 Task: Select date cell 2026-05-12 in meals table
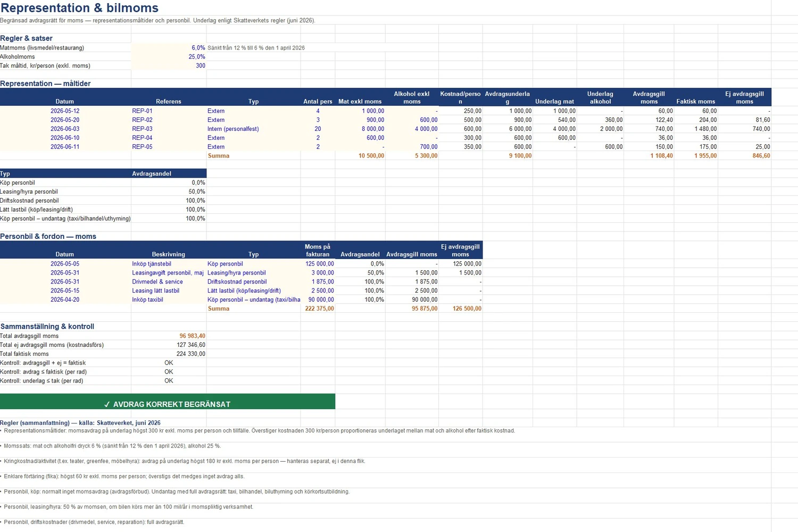[65, 111]
